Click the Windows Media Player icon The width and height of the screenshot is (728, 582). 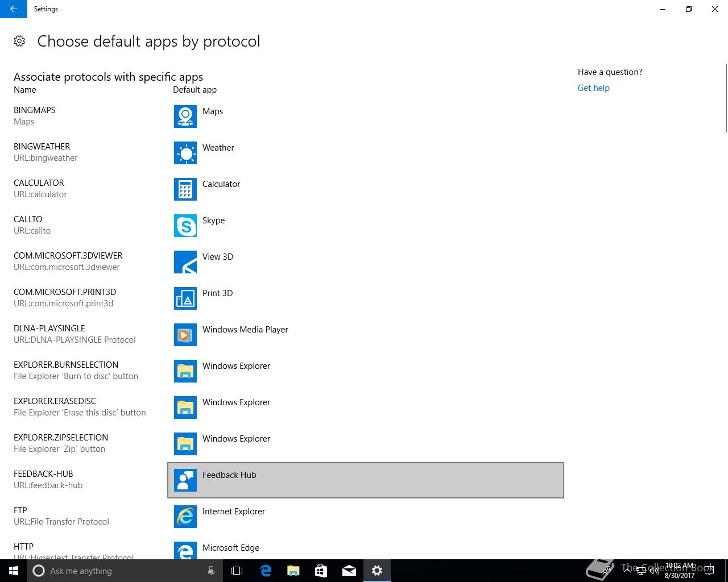(185, 335)
